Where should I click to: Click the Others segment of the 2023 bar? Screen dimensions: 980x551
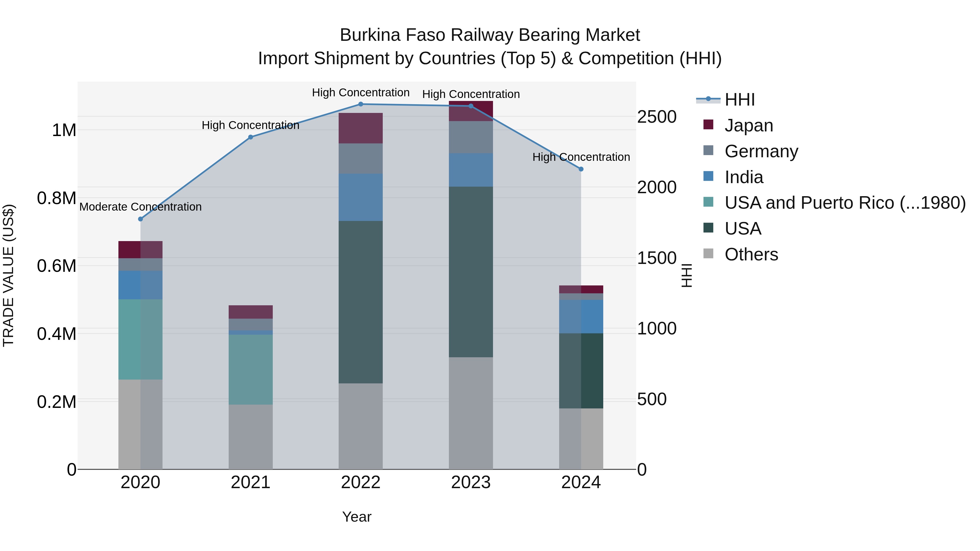471,413
